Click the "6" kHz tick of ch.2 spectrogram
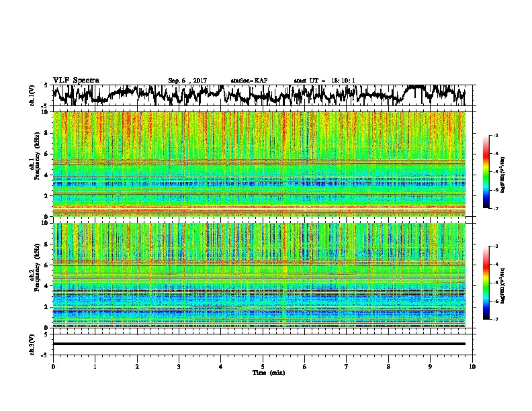This screenshot has height=411, width=532. 47,265
